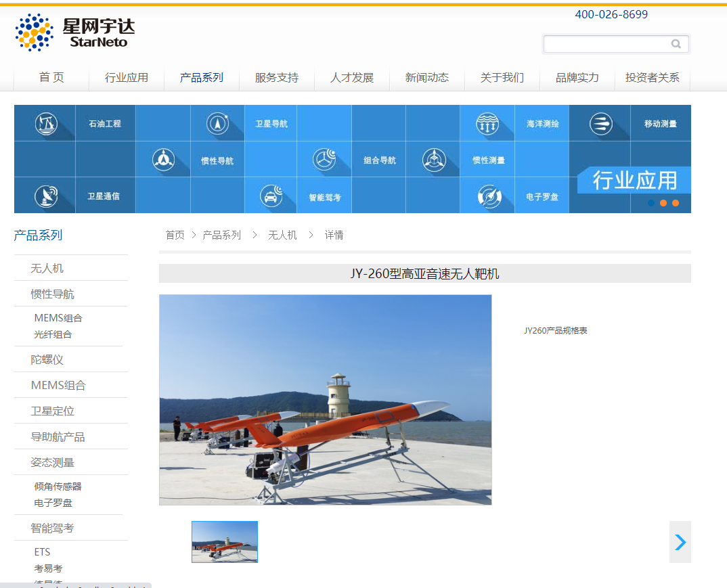Click the blue next arrow button

(x=680, y=542)
